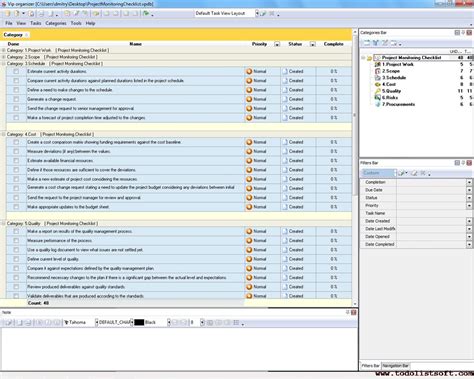
Task: Click the 3.Schedule category icon
Action: [377, 78]
